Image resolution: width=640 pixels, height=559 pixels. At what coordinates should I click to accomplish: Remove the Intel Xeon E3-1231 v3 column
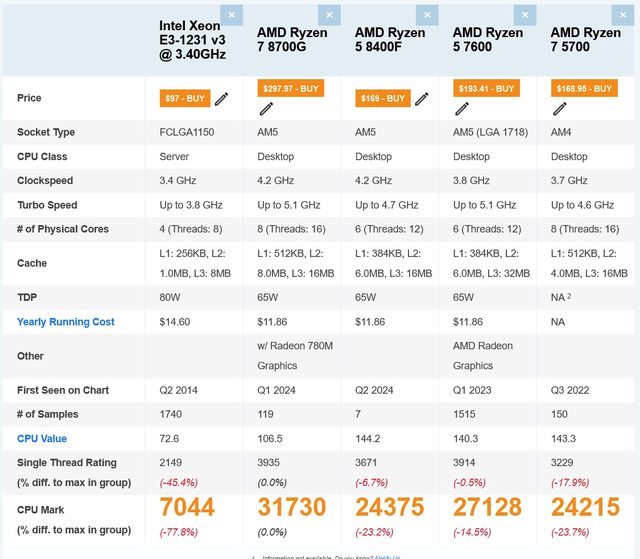click(231, 15)
